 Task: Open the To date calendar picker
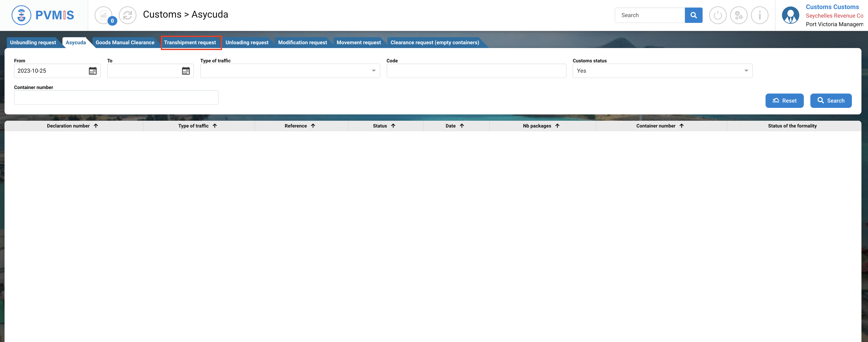click(x=186, y=71)
